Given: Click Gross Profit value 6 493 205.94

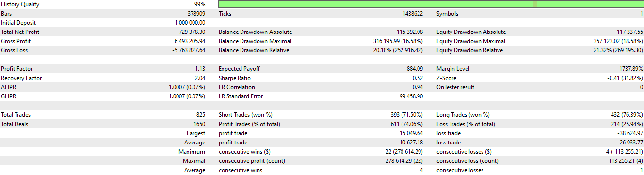Looking at the screenshot, I should tap(190, 41).
